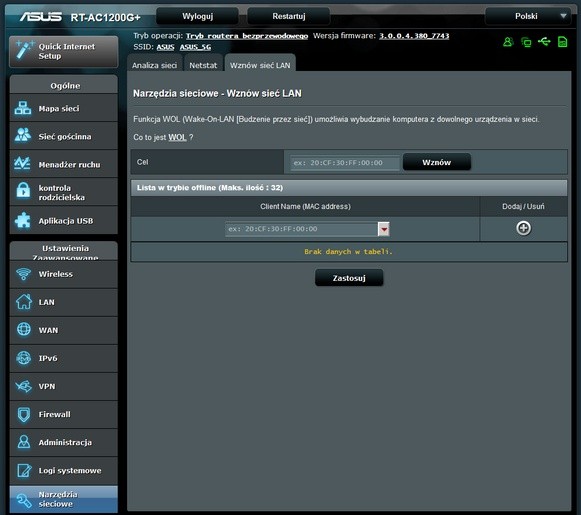Click the Wznów wake button
The height and width of the screenshot is (515, 581).
coord(436,162)
